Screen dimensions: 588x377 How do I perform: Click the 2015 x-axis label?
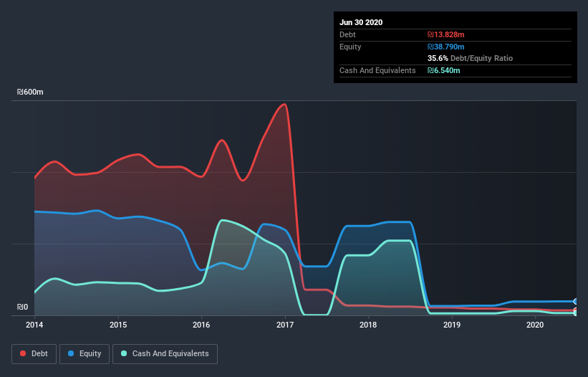118,325
